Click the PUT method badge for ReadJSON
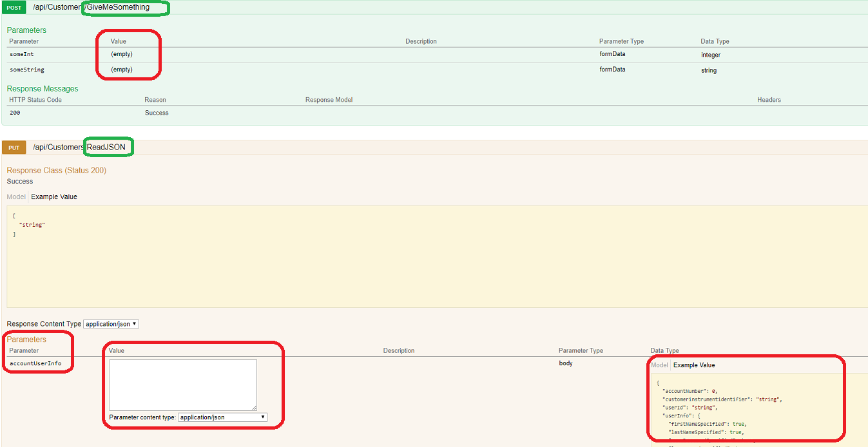 tap(14, 147)
